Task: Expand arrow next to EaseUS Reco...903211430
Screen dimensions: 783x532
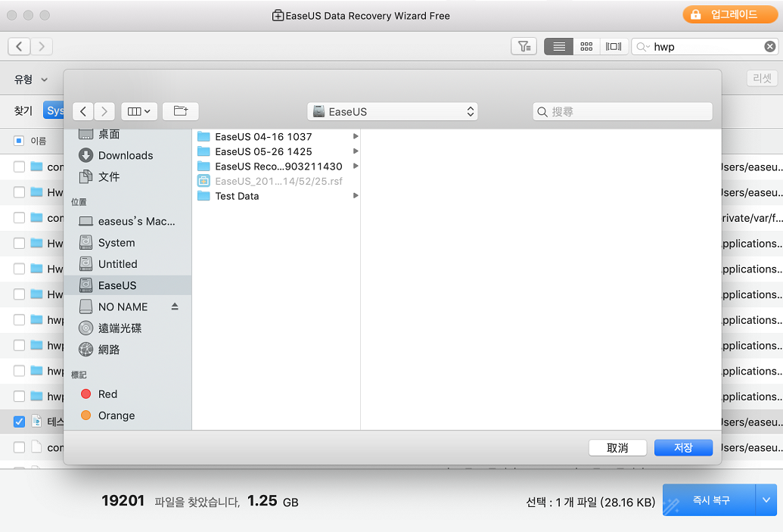Action: tap(356, 166)
